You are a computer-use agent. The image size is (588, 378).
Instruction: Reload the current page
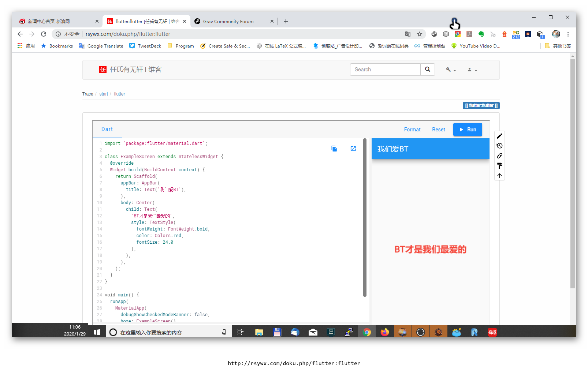(x=44, y=34)
